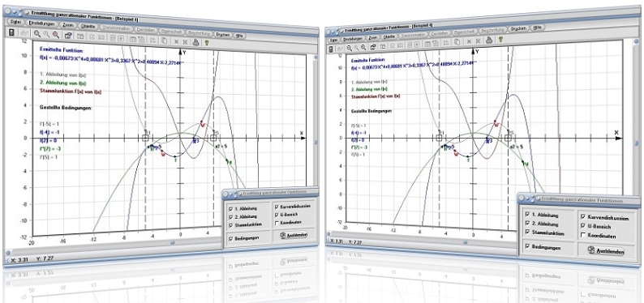
Task: Click 'Gestellte Bedingungen:' label in right graph
Action: click(x=372, y=111)
